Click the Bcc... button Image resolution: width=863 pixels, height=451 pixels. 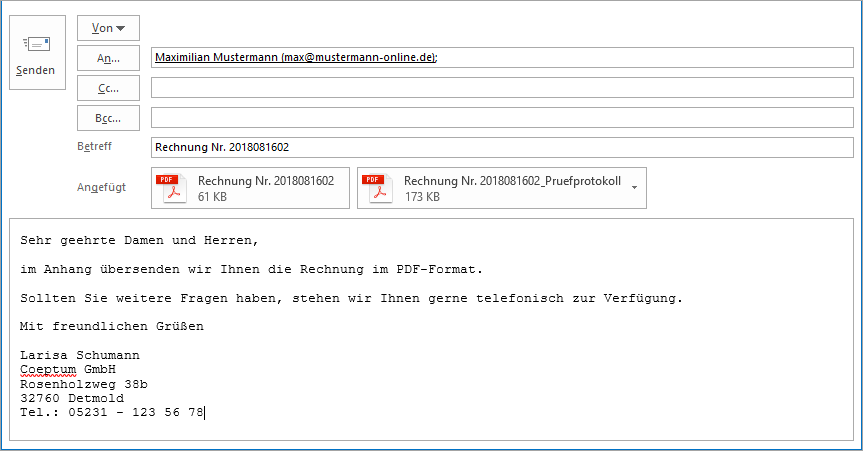pos(108,118)
